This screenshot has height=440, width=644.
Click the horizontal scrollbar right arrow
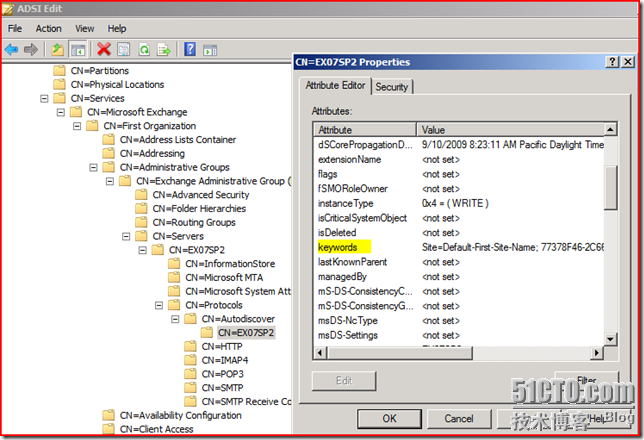[596, 352]
